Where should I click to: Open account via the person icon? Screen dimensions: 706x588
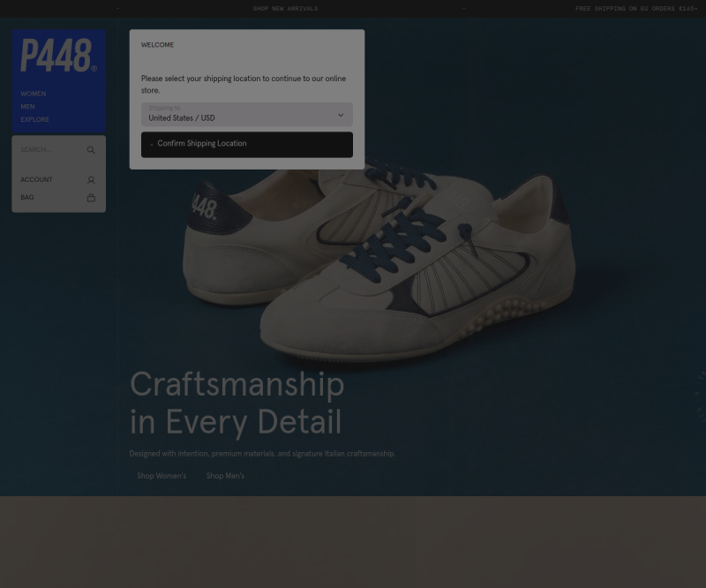tap(91, 180)
